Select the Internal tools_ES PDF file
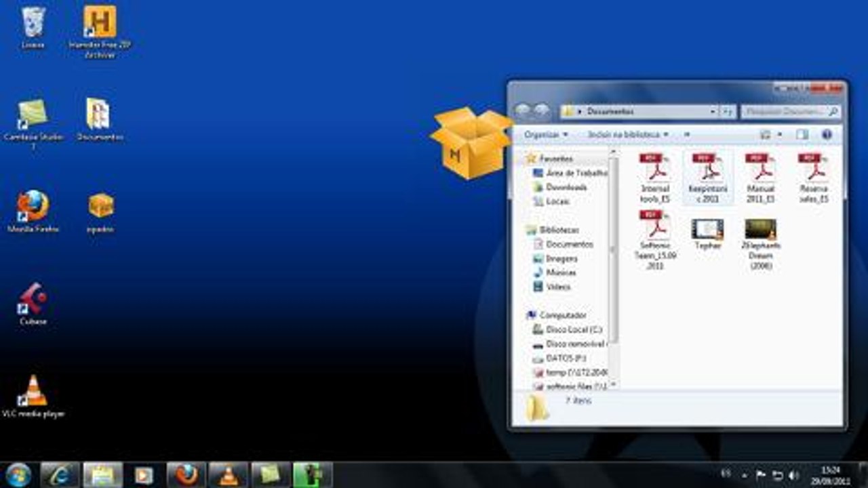Image resolution: width=868 pixels, height=488 pixels. coord(655,178)
